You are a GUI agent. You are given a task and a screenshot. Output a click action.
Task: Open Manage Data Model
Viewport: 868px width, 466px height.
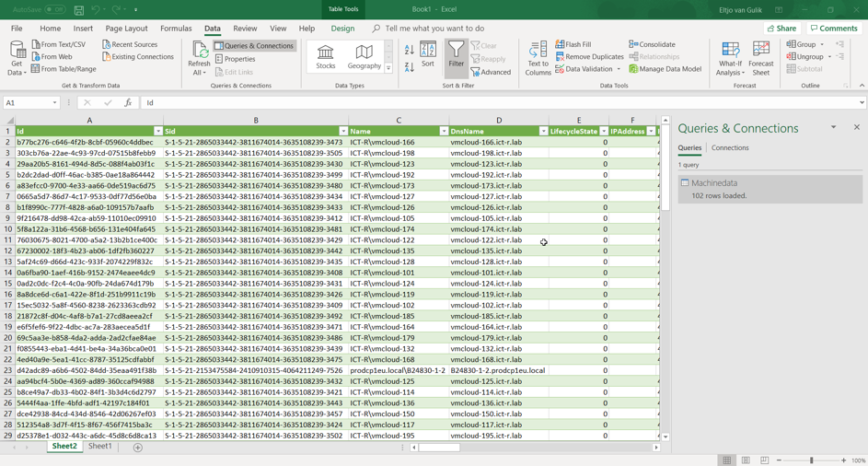pos(665,69)
